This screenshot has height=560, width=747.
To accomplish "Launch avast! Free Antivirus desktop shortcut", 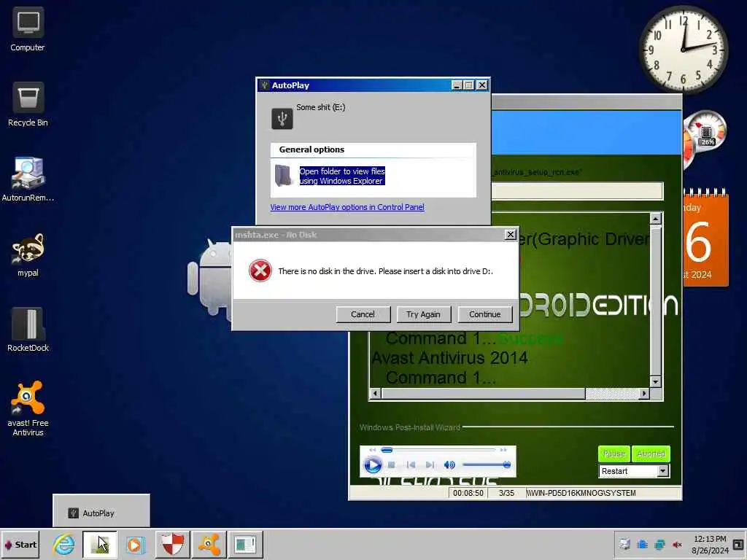I will pyautogui.click(x=28, y=408).
